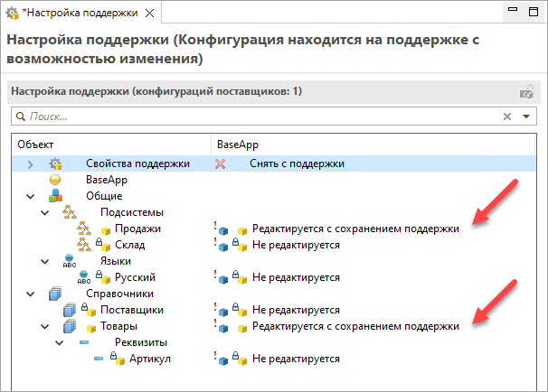Open the search filter dropdown arrow
Image resolution: width=548 pixels, height=392 pixels.
tap(525, 117)
